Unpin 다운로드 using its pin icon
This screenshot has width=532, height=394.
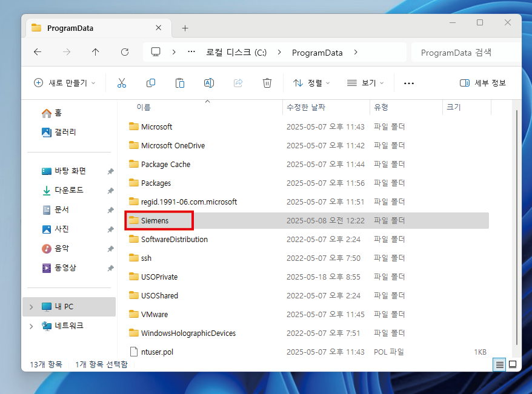click(111, 191)
